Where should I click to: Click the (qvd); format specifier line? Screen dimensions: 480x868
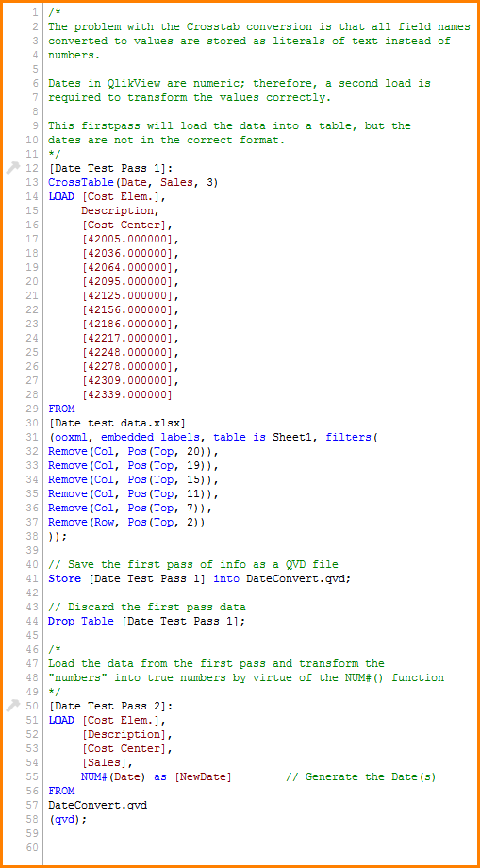(x=68, y=819)
